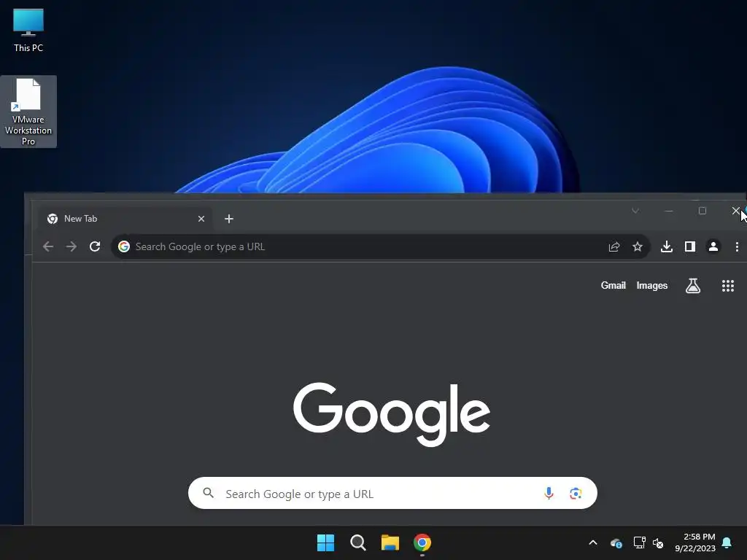Screen dimensions: 747x560
Task: Start voice search with microphone icon
Action: point(549,494)
